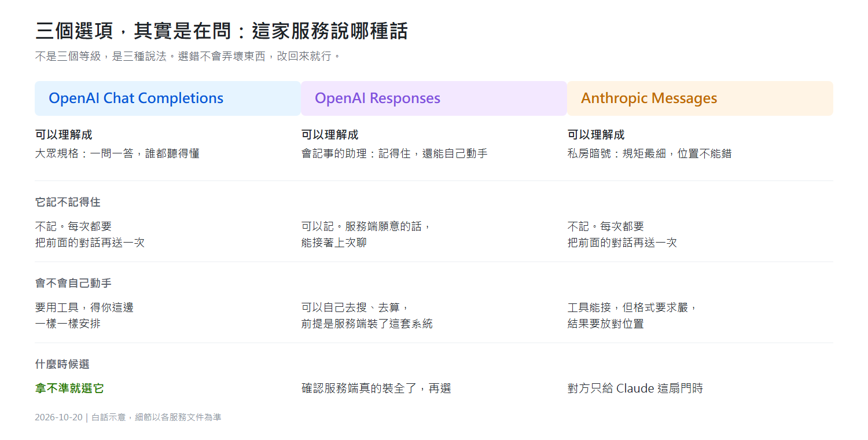Click 可以記。服務端願意的話 memory cell
This screenshot has width=868, height=440.
(366, 234)
